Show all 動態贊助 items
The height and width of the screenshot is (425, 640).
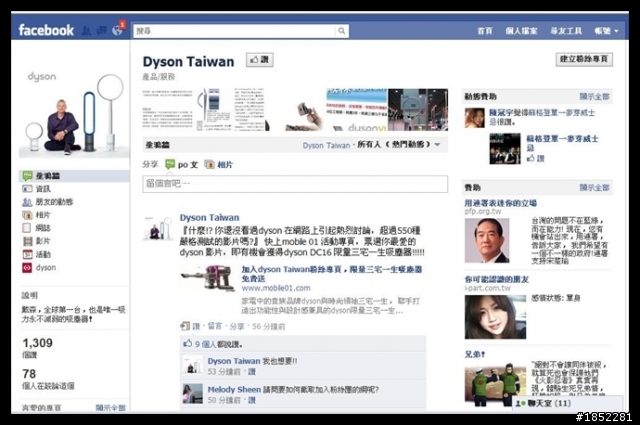pos(594,97)
